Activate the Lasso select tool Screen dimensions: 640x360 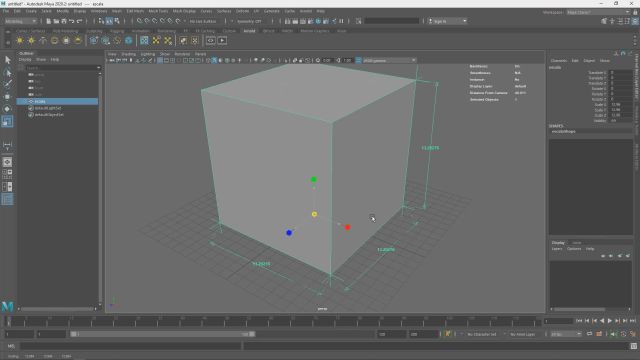coord(7,73)
